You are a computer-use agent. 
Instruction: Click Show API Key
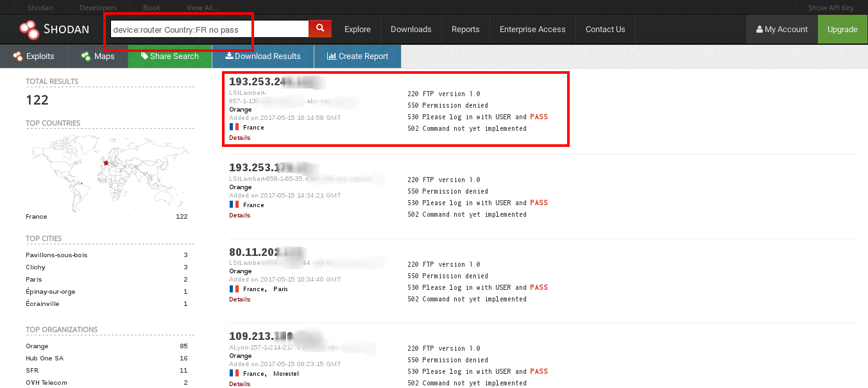pyautogui.click(x=831, y=8)
